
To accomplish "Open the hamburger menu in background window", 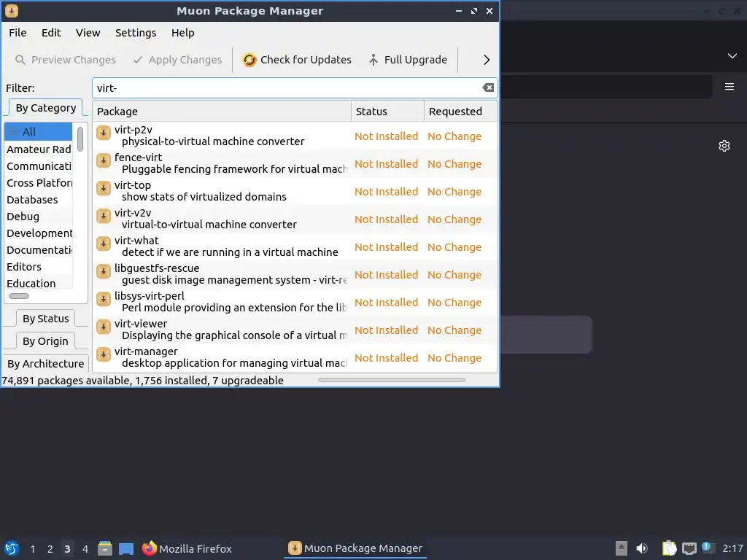I will pyautogui.click(x=729, y=87).
